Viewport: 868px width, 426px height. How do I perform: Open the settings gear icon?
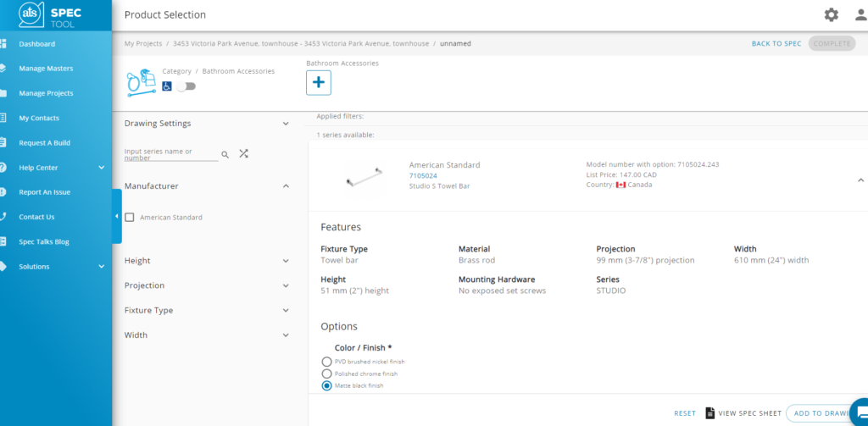[831, 15]
